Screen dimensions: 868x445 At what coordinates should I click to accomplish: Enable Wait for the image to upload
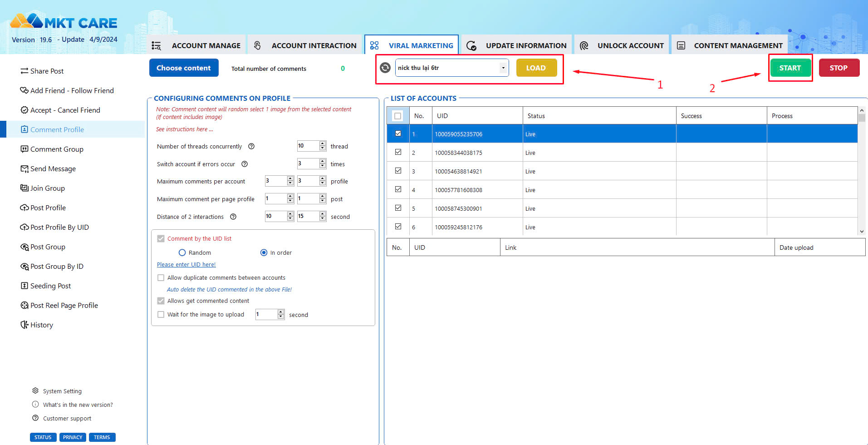[161, 314]
